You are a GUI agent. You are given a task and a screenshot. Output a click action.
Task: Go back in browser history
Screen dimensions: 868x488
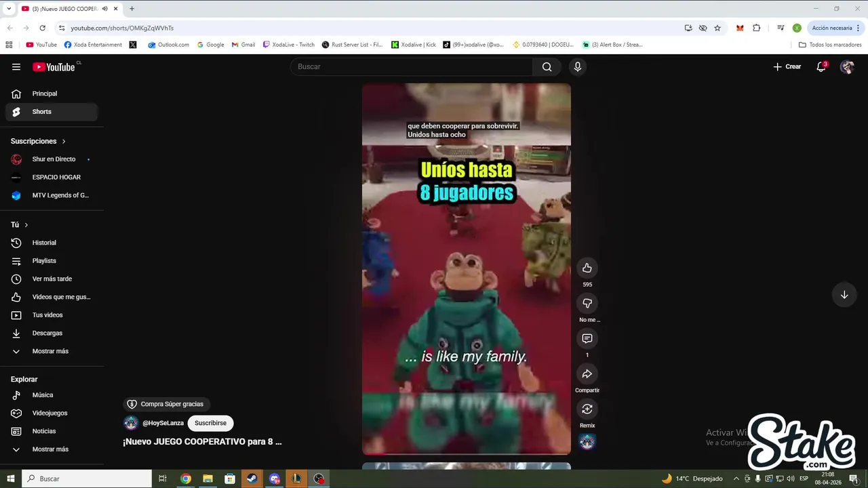tap(9, 28)
